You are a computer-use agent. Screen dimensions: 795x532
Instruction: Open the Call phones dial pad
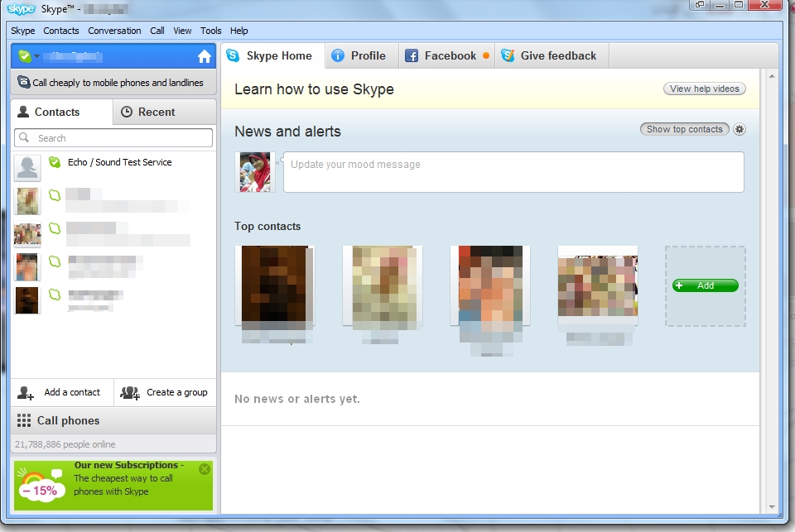coord(113,420)
